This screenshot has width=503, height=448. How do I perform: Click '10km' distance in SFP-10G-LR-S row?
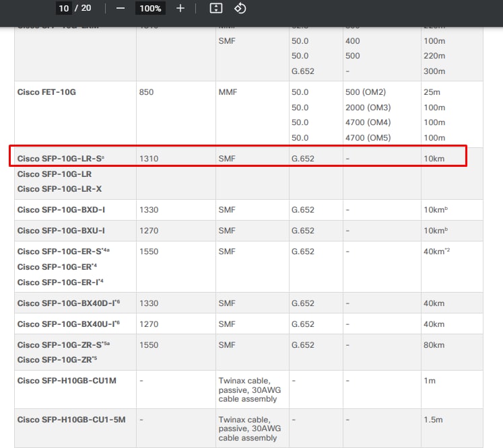pyautogui.click(x=434, y=159)
